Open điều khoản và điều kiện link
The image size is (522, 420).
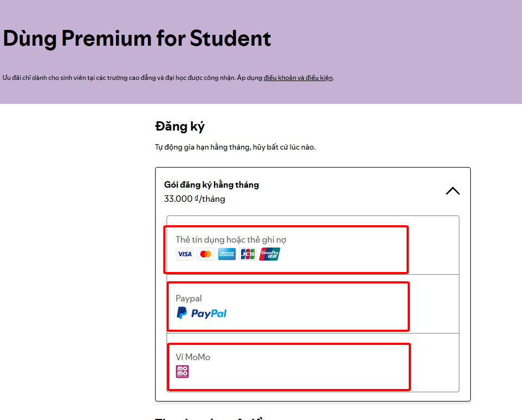coord(298,77)
